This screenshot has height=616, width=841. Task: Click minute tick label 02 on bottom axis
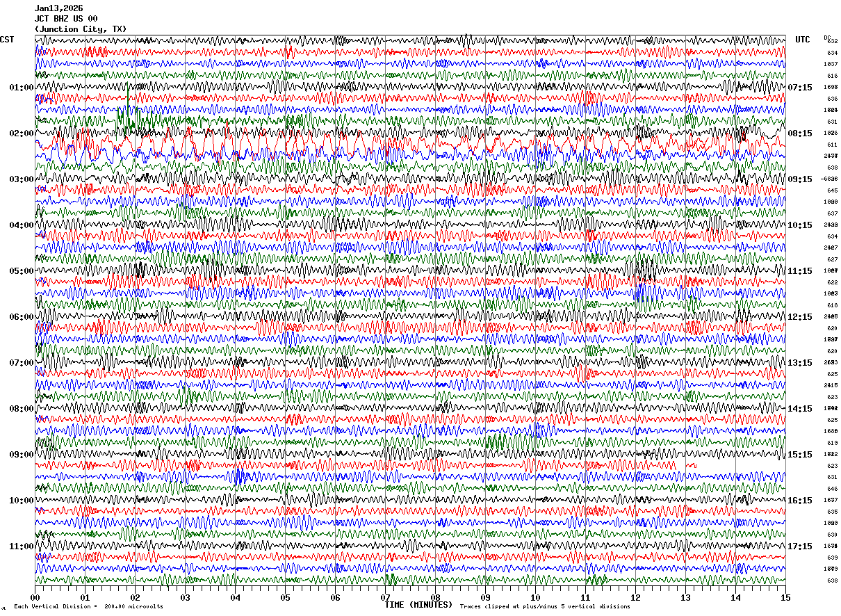pyautogui.click(x=135, y=597)
